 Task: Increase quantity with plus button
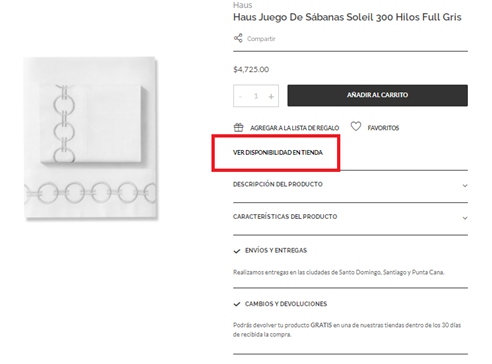(x=271, y=96)
